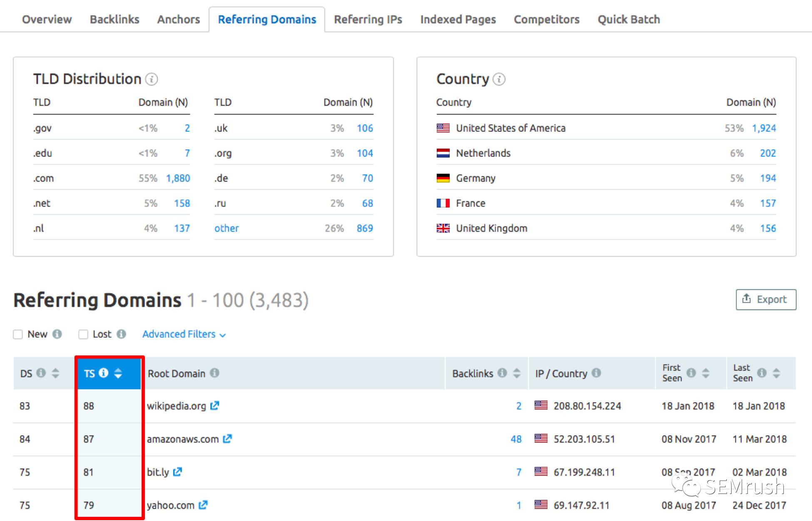Open the TLD Distribution info icon
The width and height of the screenshot is (812, 521).
click(152, 79)
